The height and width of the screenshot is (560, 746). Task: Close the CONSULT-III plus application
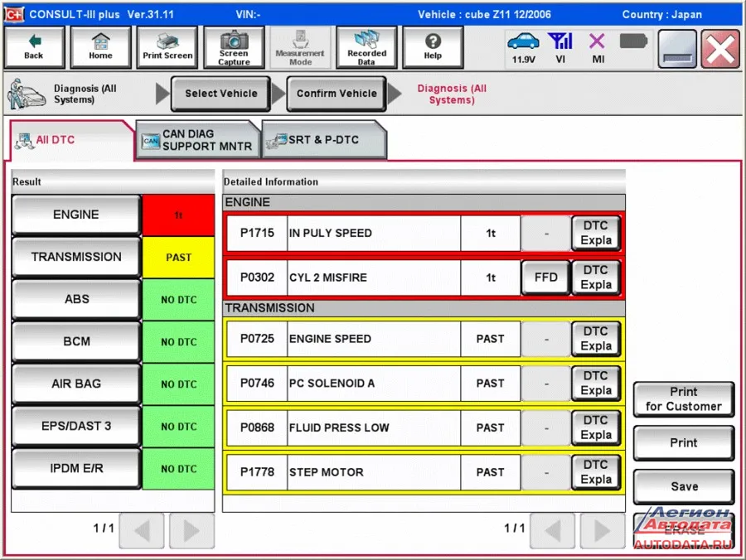[720, 49]
